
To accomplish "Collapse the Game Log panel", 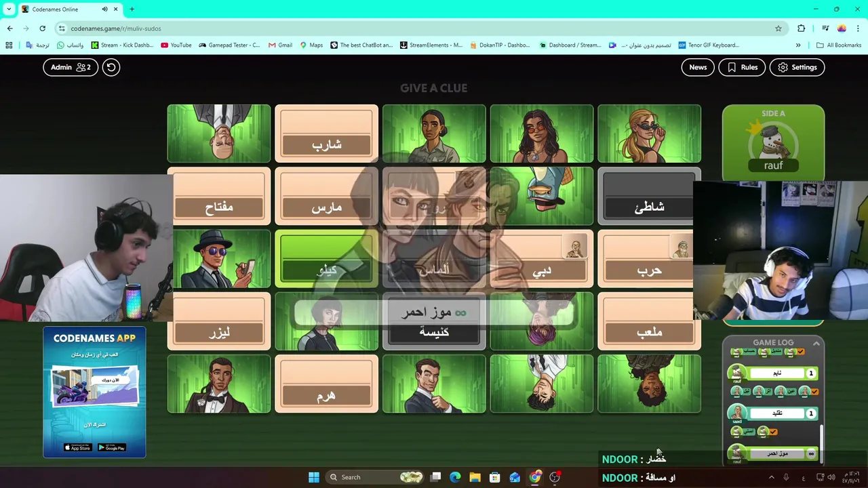I will tap(816, 344).
